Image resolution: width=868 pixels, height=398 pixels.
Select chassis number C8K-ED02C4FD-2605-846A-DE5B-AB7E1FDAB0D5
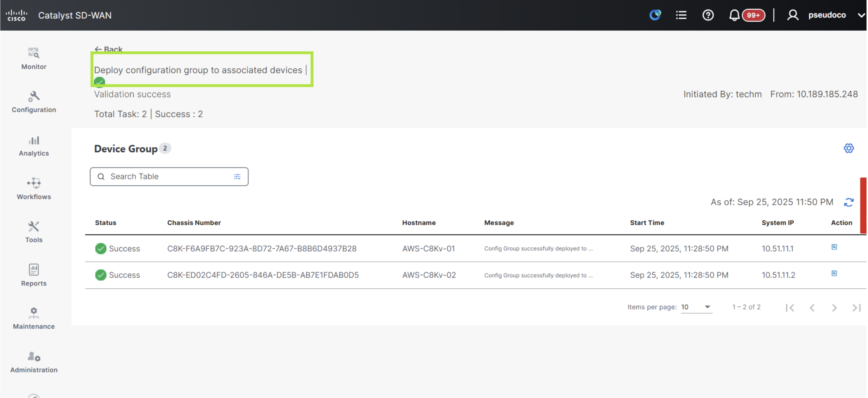[x=263, y=275]
